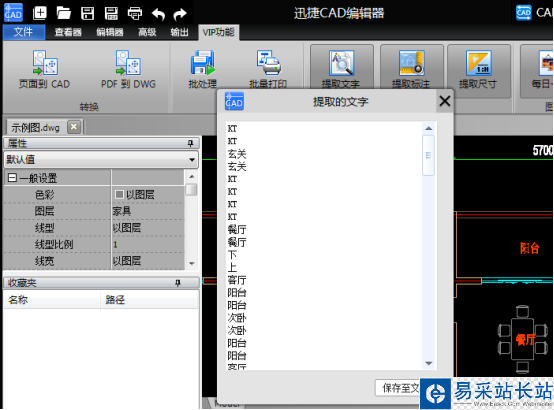Viewport: 554px width, 410px height.
Task: Switch to the 输出 tab
Action: 179,32
